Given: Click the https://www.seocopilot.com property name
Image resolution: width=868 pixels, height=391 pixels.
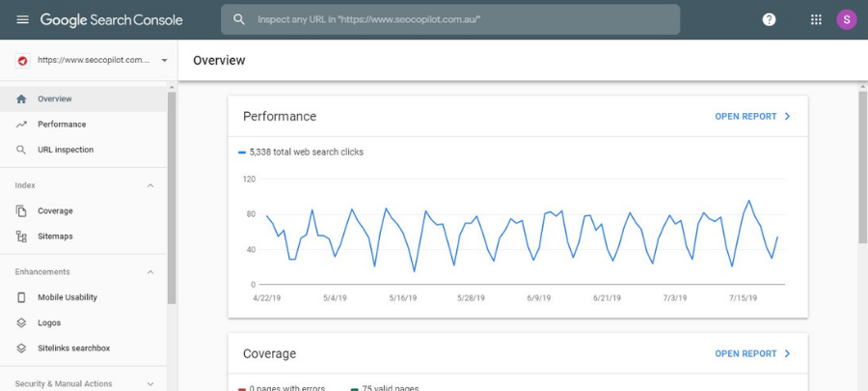Looking at the screenshot, I should (x=94, y=61).
